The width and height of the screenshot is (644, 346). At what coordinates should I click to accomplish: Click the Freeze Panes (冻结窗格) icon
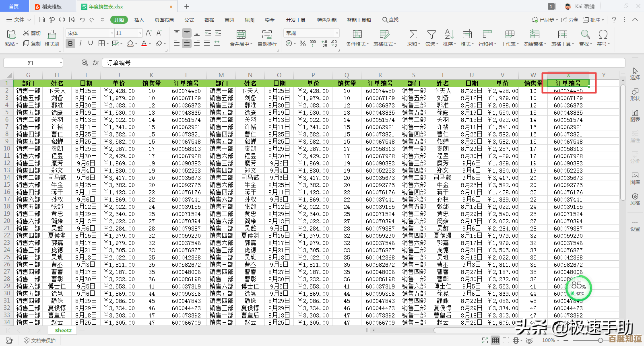[x=535, y=35]
